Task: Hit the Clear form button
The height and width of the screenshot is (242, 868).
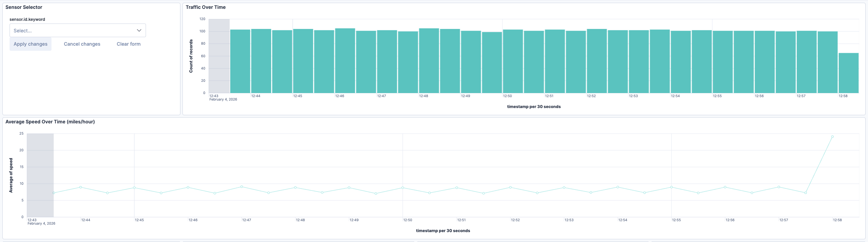Action: pos(129,44)
